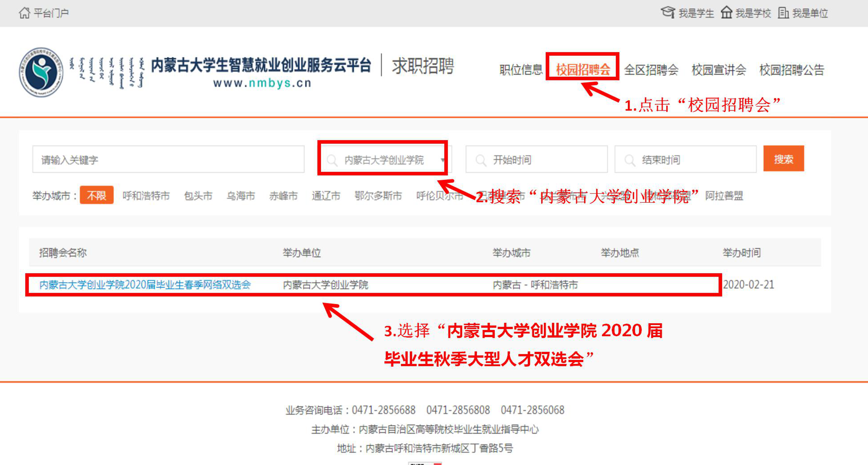Click the 请输入关键字 keyword input field
Viewport: 868px width, 465px height.
tap(168, 159)
